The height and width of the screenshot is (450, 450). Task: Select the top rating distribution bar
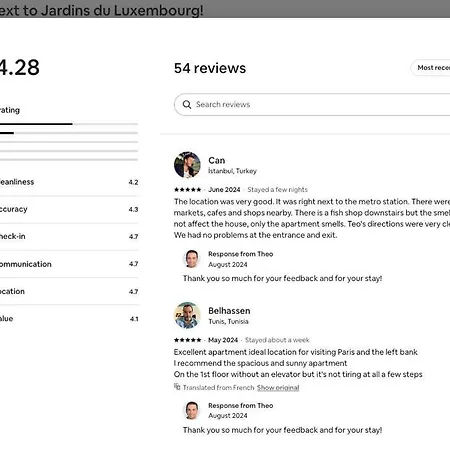[x=69, y=124]
